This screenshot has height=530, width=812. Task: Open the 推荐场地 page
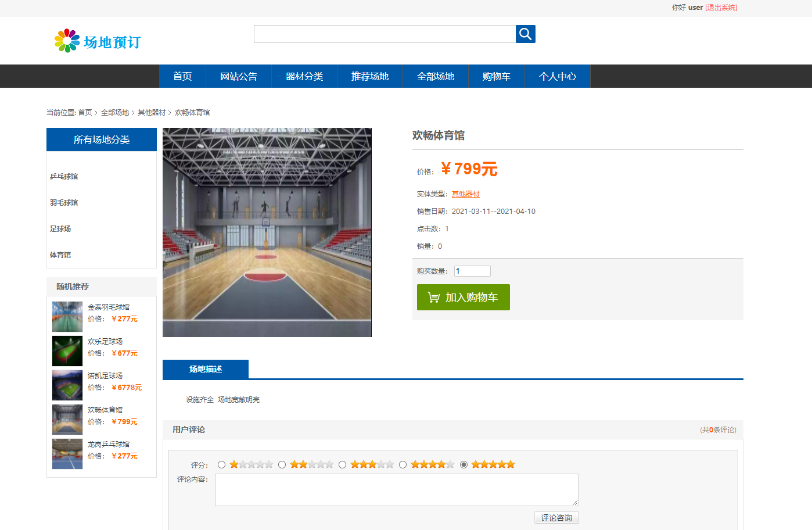pyautogui.click(x=370, y=76)
